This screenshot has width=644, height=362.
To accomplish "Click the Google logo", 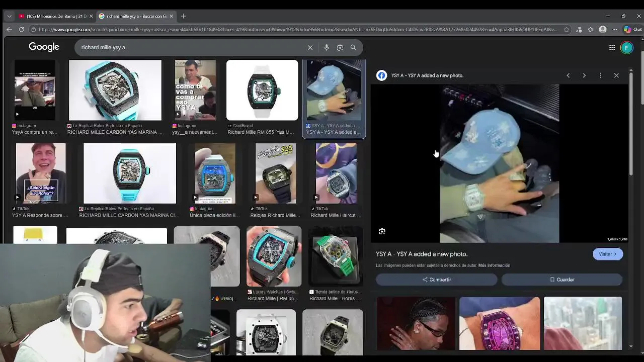I will 44,47.
